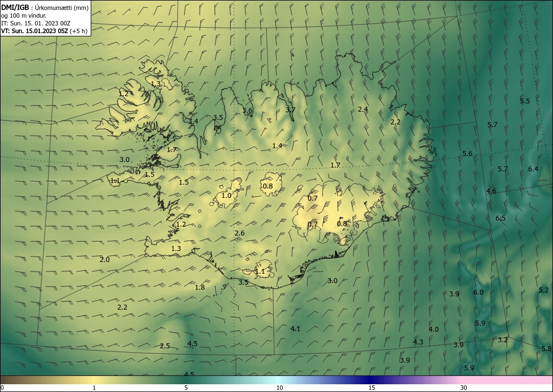
Task: Click the 3.2 value in the southeast
Action: (x=503, y=340)
